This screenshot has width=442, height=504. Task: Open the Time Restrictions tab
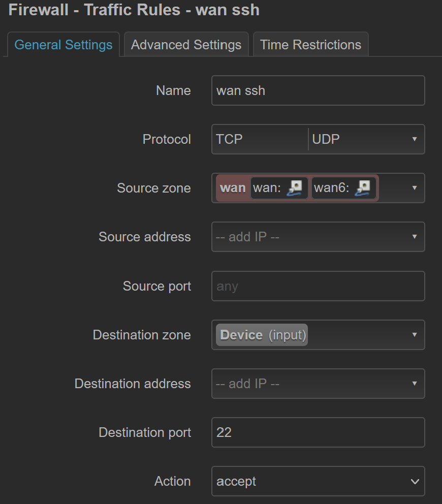(x=310, y=45)
